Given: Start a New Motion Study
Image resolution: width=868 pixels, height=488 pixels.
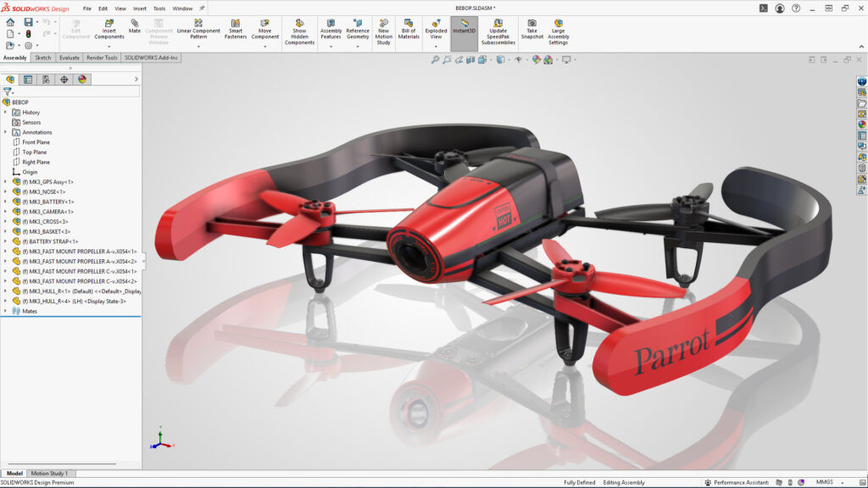Looking at the screenshot, I should point(384,32).
